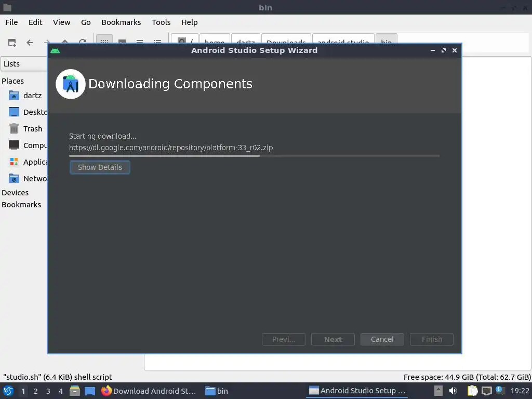This screenshot has height=399, width=532.
Task: Open the View menu
Action: click(61, 22)
